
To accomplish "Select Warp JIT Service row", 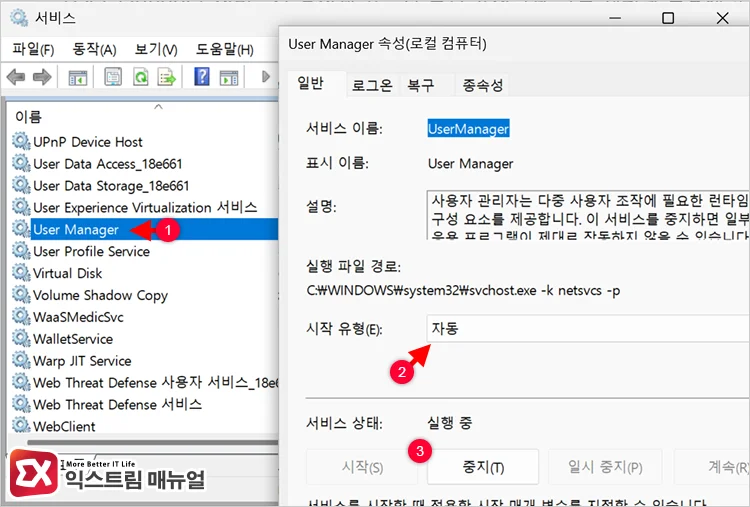I will [145, 361].
